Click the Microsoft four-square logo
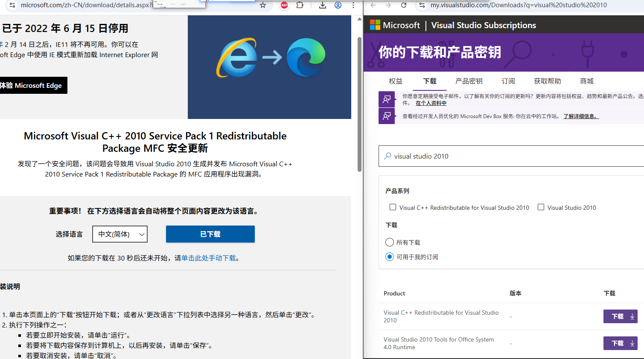Screen dimensions: 644x359 [x=375, y=25]
